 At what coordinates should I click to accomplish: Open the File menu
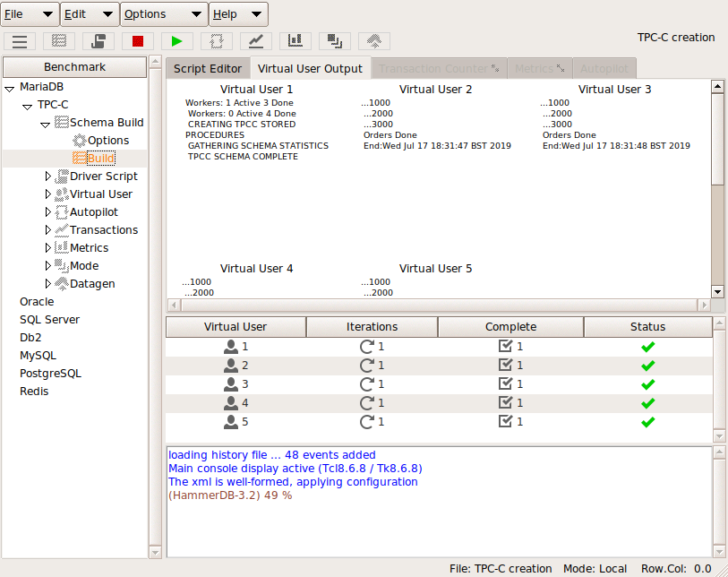(30, 14)
